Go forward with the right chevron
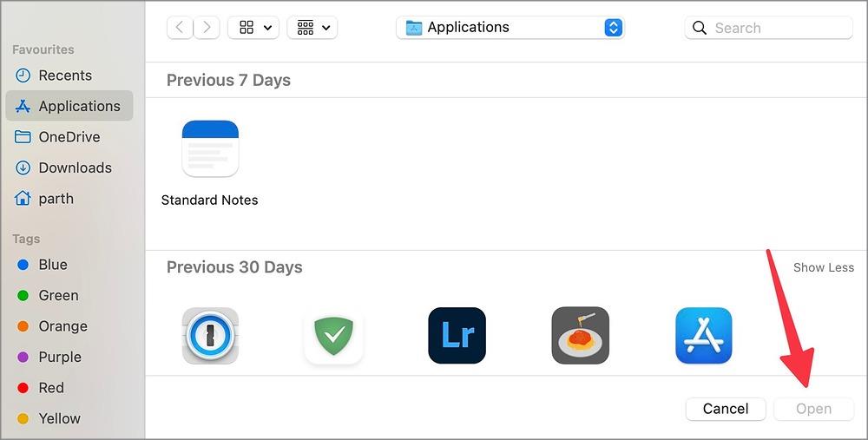Screen dimensions: 868x440 click(207, 28)
